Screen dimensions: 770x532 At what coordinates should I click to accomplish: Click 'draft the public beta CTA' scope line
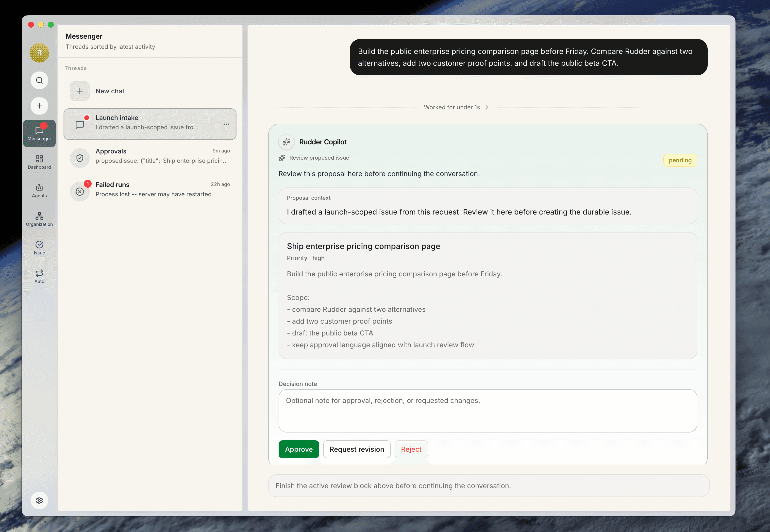[330, 333]
